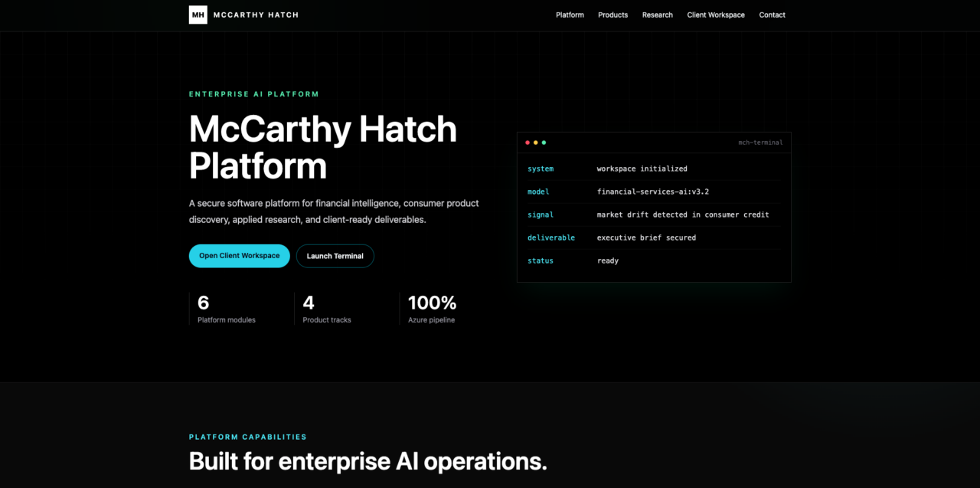Viewport: 980px width, 488px height.
Task: Click the 'ENTERPRISE AI PLATFORM' eyebrow text
Action: tap(254, 94)
